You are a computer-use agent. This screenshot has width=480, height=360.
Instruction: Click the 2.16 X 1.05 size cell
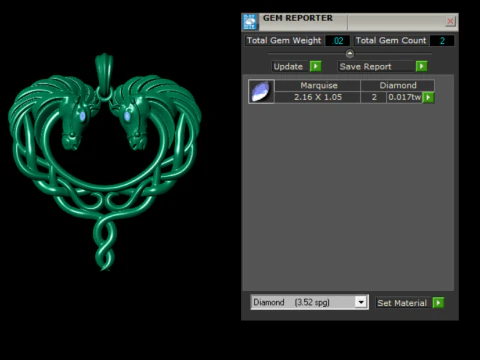tap(318, 97)
